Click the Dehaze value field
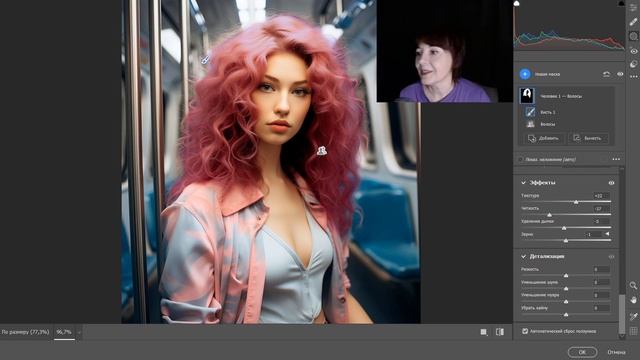Viewport: 640px width, 360px height. coord(601,221)
